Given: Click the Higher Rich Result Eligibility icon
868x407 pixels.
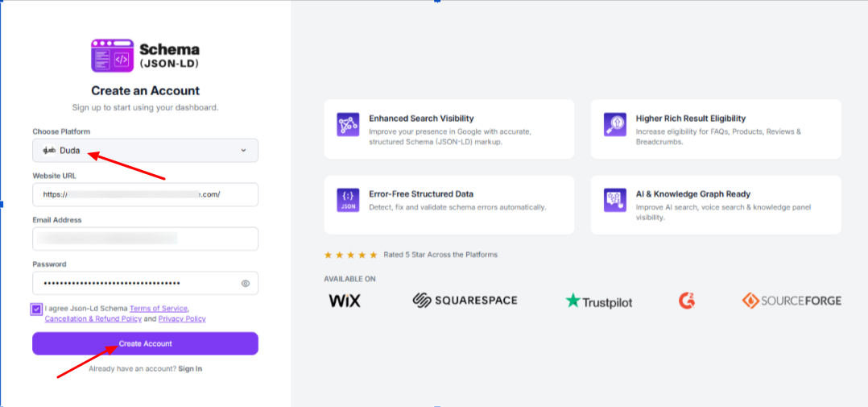Looking at the screenshot, I should [614, 124].
